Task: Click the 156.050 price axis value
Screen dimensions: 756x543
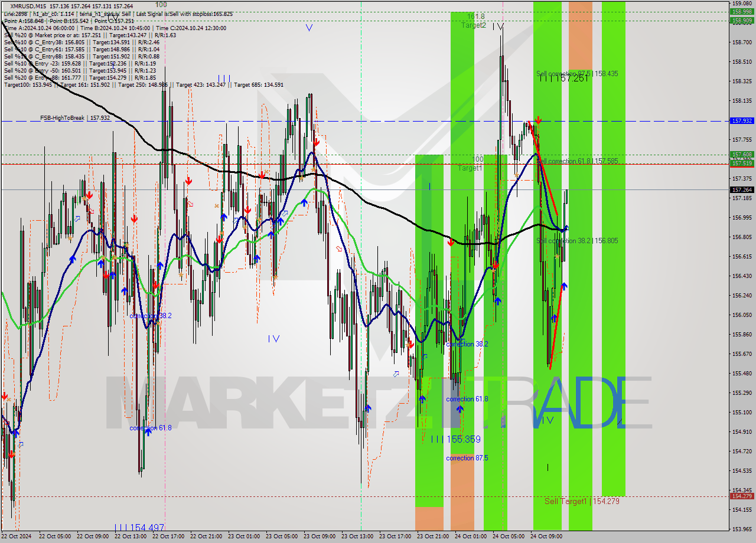Action: (742, 315)
